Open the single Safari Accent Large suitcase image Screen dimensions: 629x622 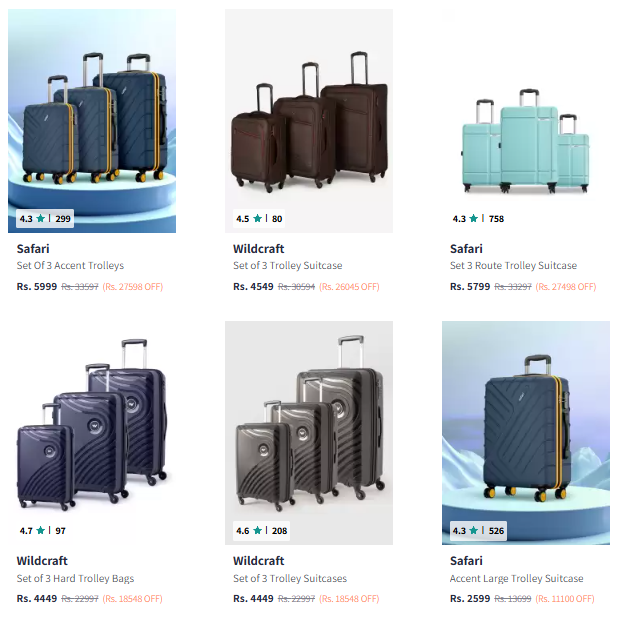(x=526, y=433)
